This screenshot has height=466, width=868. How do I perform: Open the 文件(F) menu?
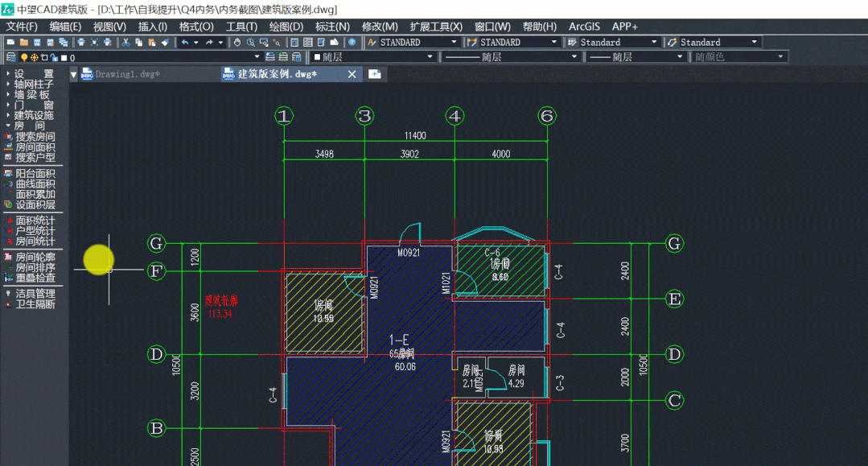(23, 27)
